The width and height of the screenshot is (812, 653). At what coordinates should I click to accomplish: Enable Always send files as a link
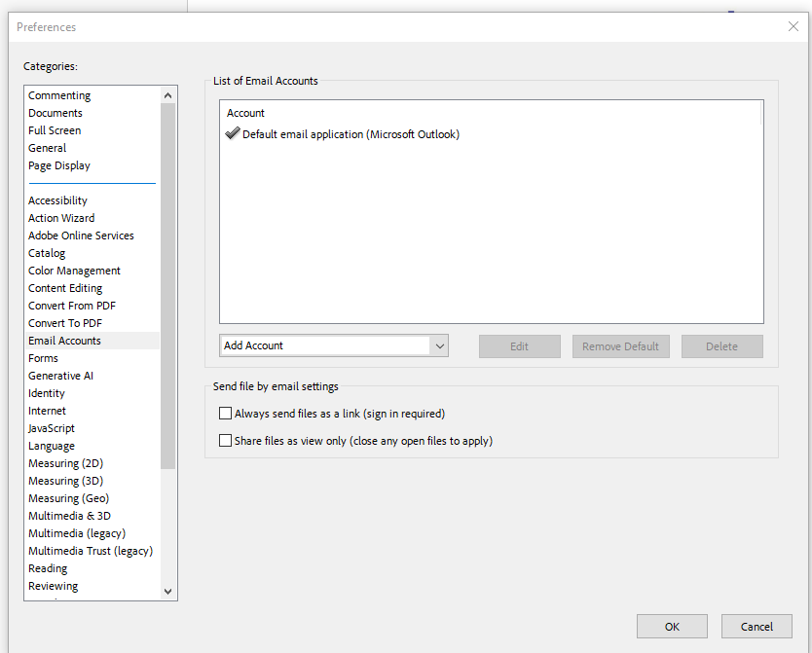225,413
